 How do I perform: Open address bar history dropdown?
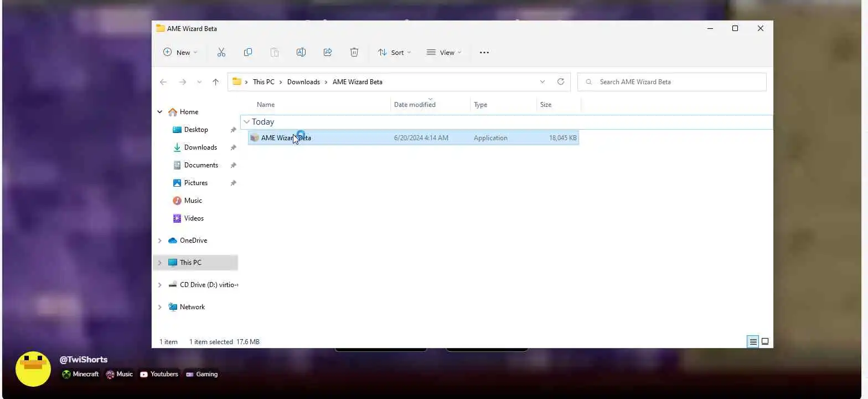pos(542,81)
